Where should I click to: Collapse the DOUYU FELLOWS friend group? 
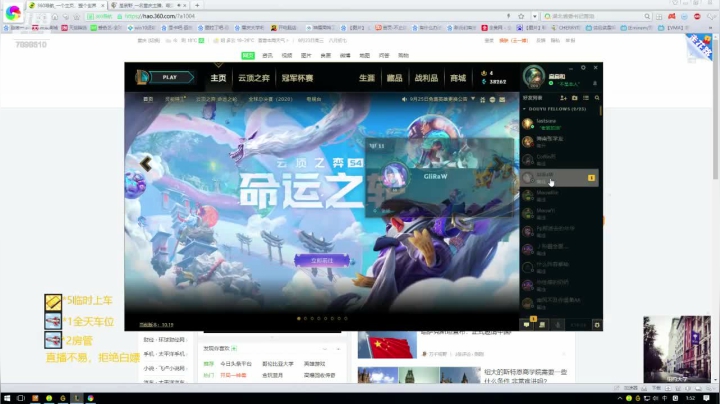coord(524,109)
